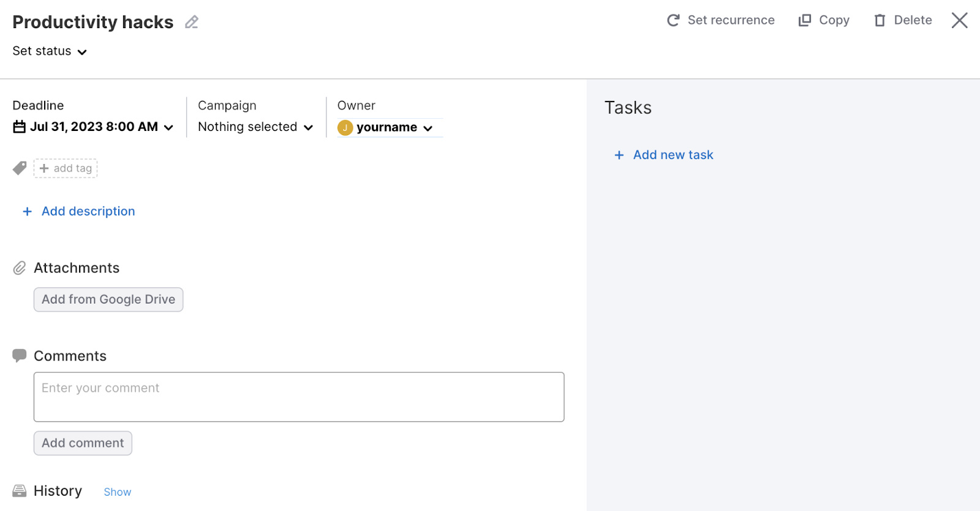
Task: Click the Delete label text
Action: click(x=913, y=20)
